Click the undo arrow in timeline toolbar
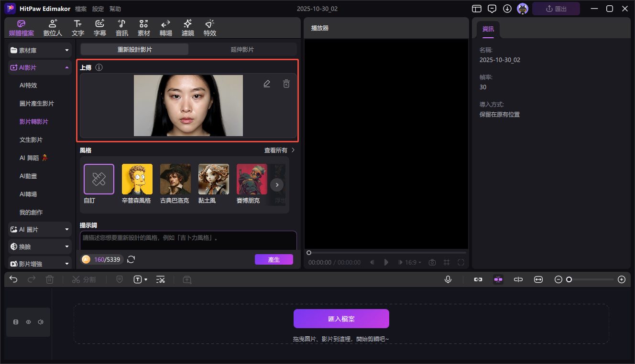The height and width of the screenshot is (364, 635). point(13,279)
